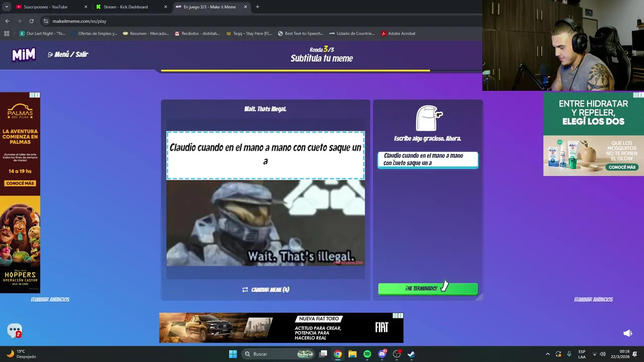
Task: Open Chrome from taskbar
Action: click(x=338, y=354)
